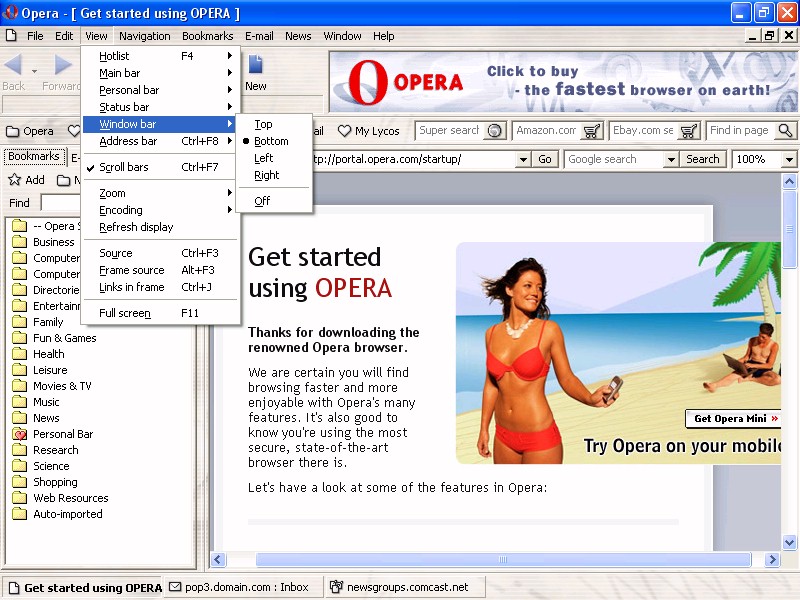Click the Auto-imported folder icon
The width and height of the screenshot is (800, 600).
point(19,514)
